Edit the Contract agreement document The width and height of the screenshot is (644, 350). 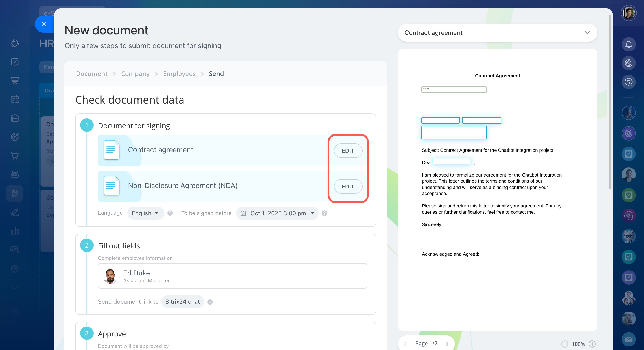348,151
